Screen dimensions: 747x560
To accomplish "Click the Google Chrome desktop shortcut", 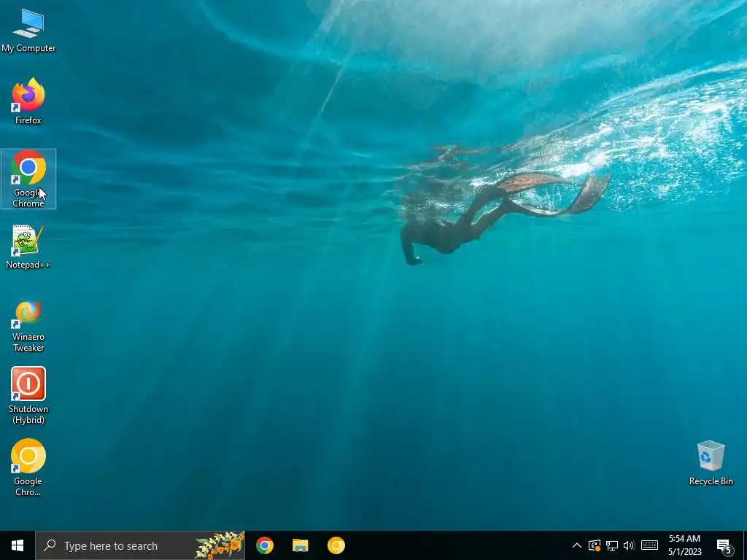I will coord(28,179).
